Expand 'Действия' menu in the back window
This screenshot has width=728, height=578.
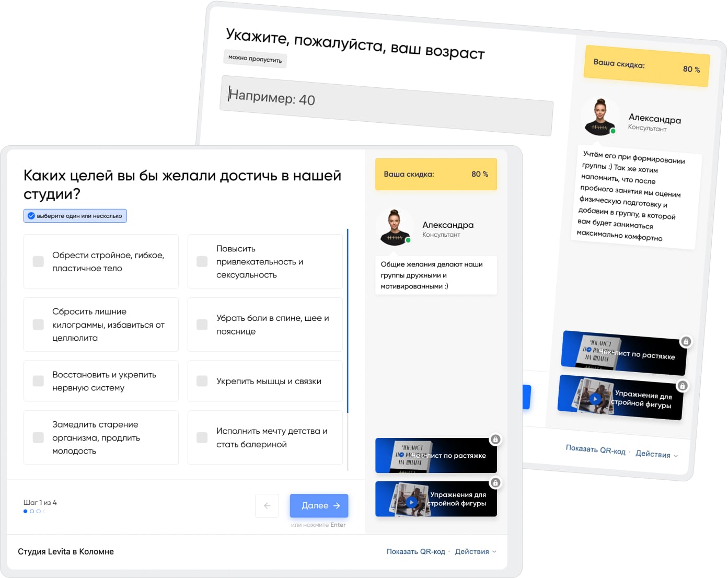tap(656, 454)
